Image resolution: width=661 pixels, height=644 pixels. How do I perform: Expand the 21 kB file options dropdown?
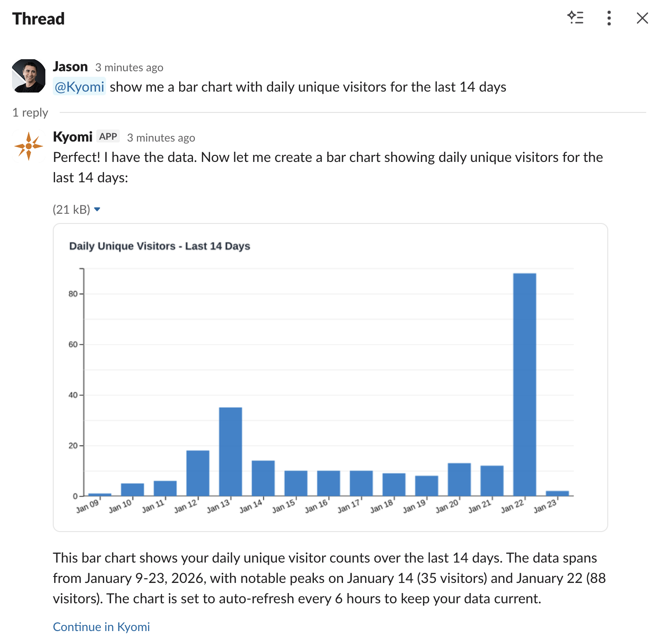[97, 209]
